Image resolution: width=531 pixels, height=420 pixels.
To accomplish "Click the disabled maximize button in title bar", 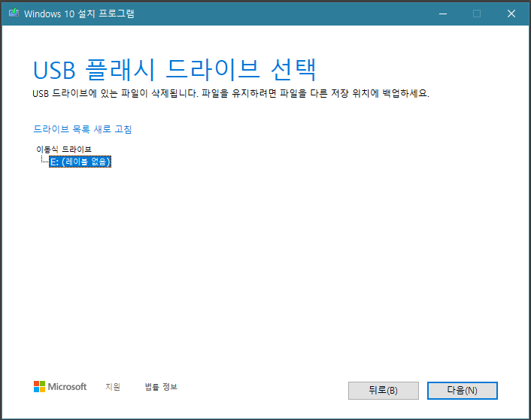I will coord(477,14).
